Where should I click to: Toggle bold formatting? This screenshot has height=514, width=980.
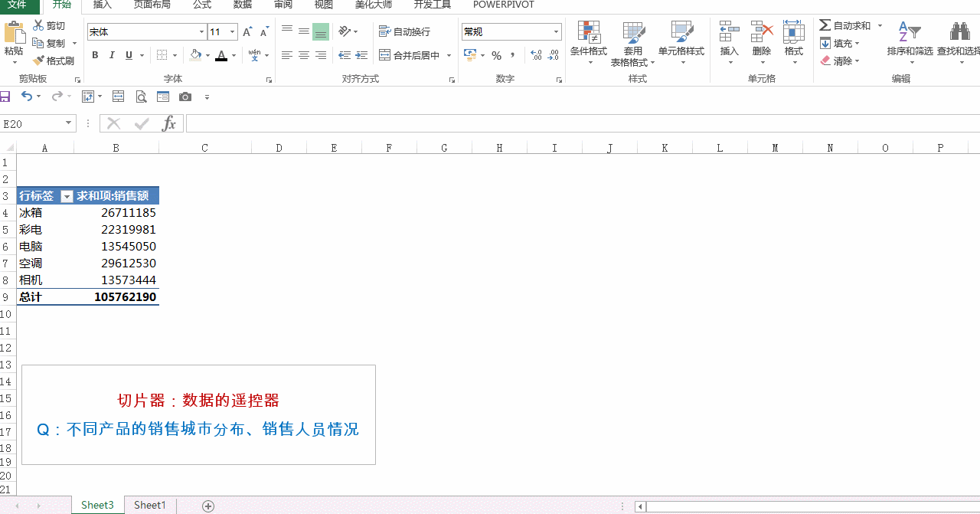[95, 55]
